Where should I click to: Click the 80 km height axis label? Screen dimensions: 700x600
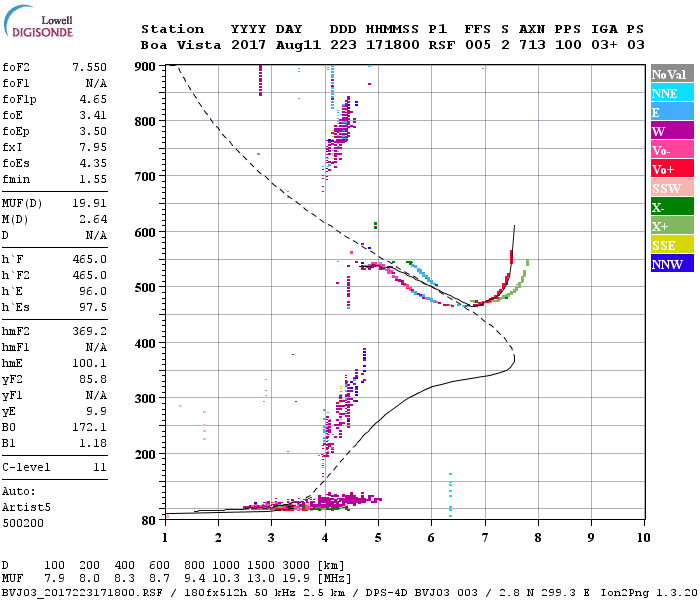148,521
